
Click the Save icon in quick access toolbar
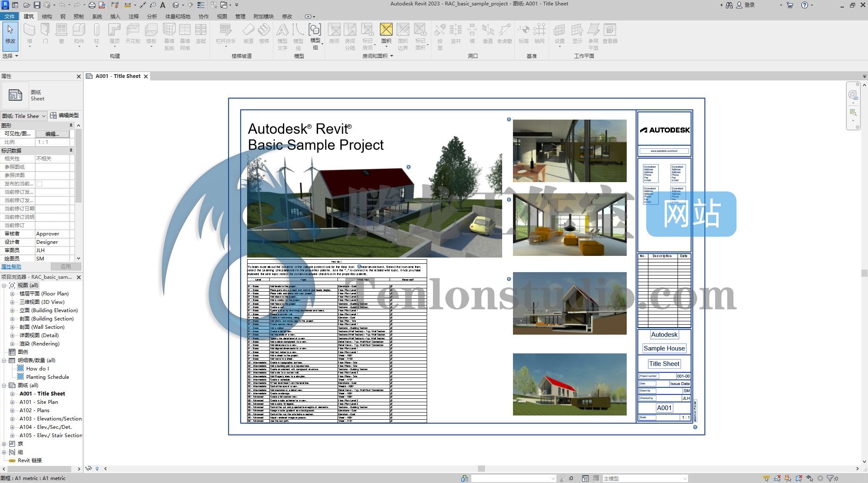pos(37,5)
